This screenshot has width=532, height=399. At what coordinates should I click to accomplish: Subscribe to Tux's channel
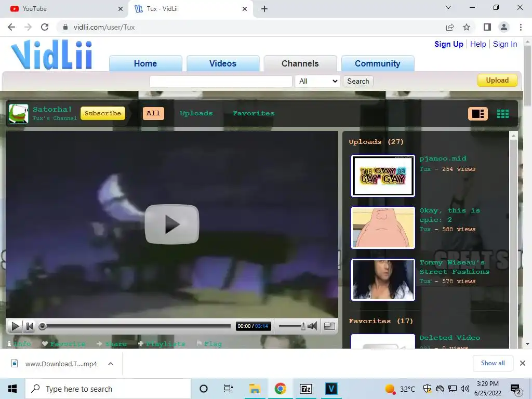103,113
